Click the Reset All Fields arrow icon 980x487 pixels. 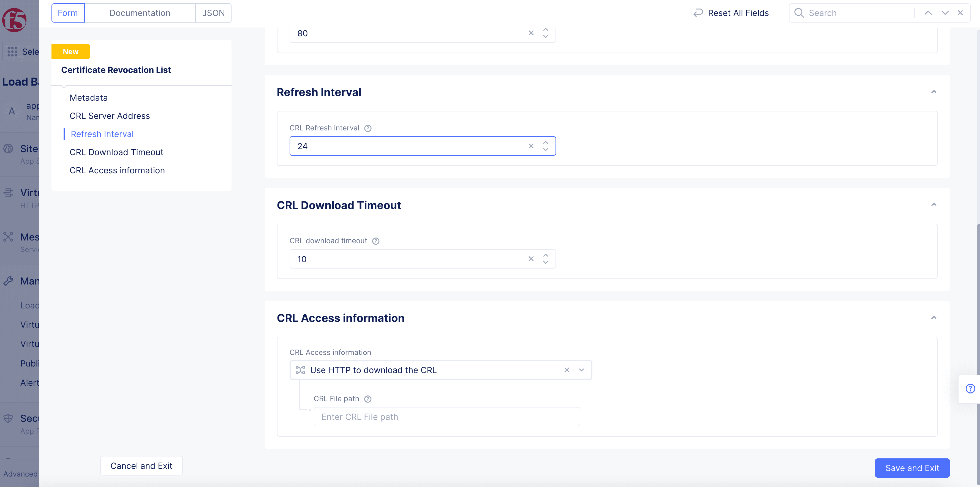click(x=698, y=13)
